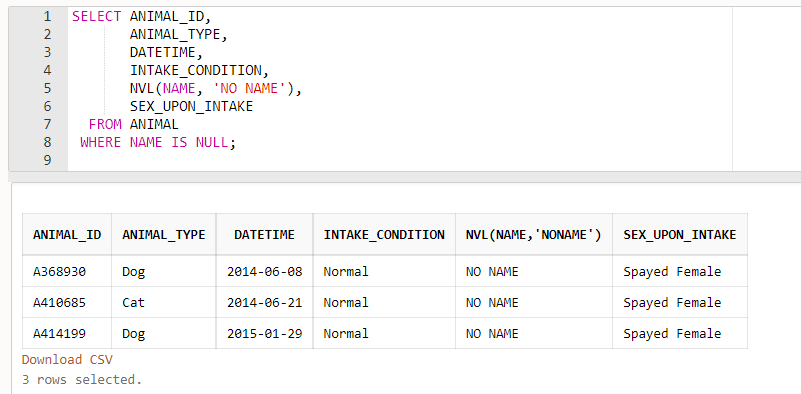Select the ANIMAL_TYPE column header
801x394 pixels.
(x=163, y=235)
